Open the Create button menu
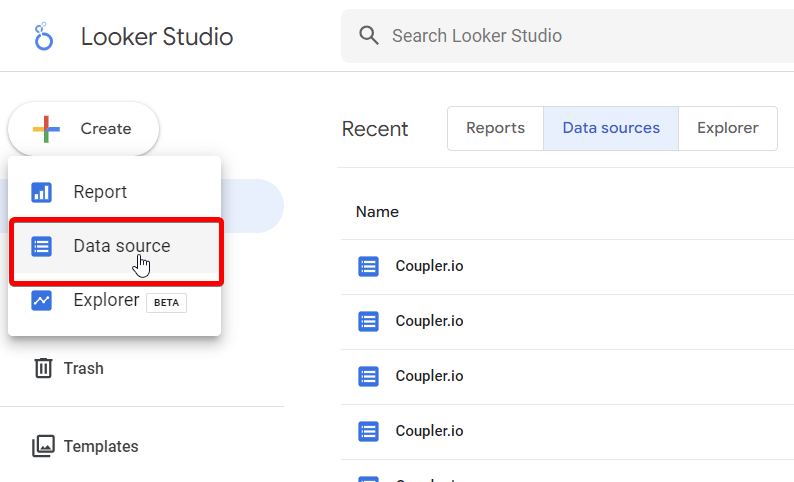Viewport: 794px width, 482px height. (x=84, y=129)
